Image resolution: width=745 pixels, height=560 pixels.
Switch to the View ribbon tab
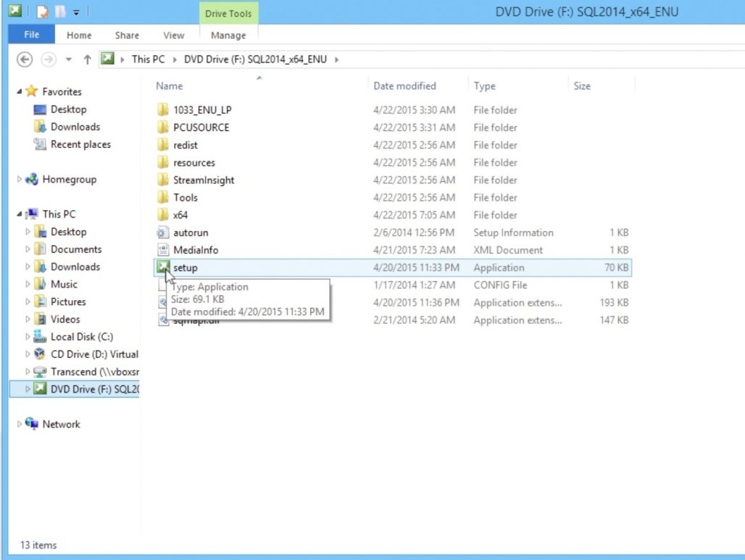click(173, 34)
